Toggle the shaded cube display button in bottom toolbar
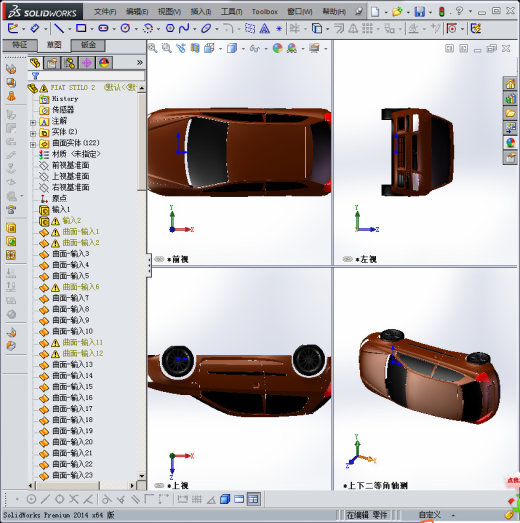The width and height of the screenshot is (520, 523). click(x=225, y=499)
